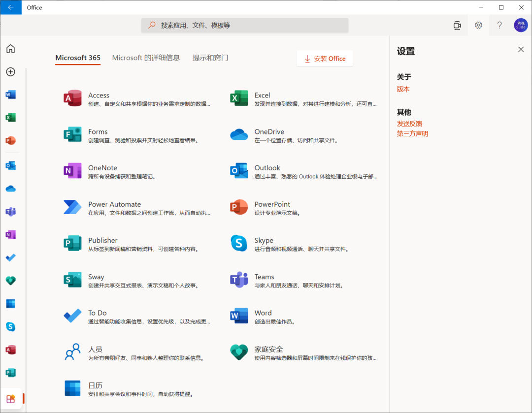
Task: Close the 设置 panel
Action: pyautogui.click(x=521, y=50)
